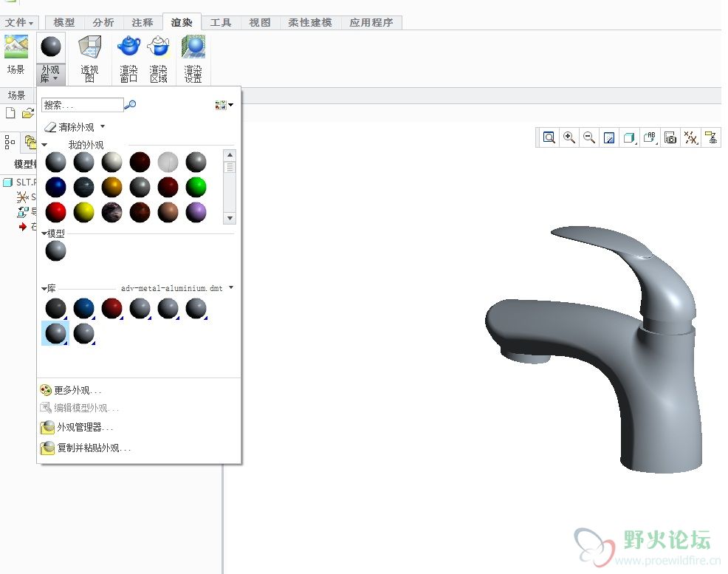Switch to the 柔性建模 tab
The image size is (728, 574).
pos(309,22)
